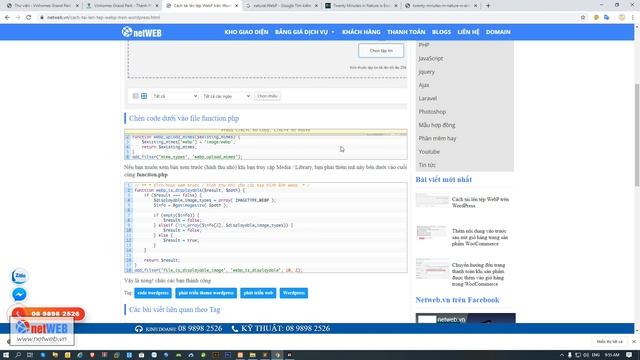The width and height of the screenshot is (640, 360).
Task: Click 'phát triển web' tag
Action: point(258,293)
